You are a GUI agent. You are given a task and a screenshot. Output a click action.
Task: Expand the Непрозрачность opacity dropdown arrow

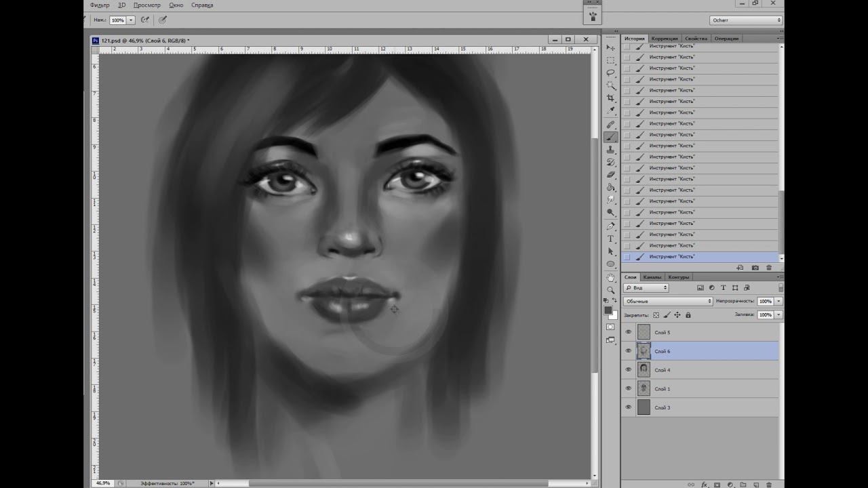(x=778, y=301)
